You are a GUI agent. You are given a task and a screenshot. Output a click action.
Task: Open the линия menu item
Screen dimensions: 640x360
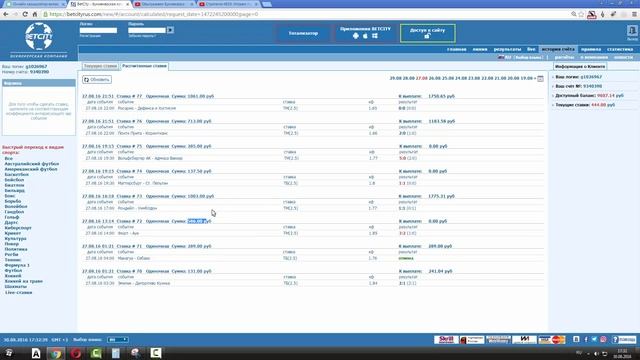(480, 49)
